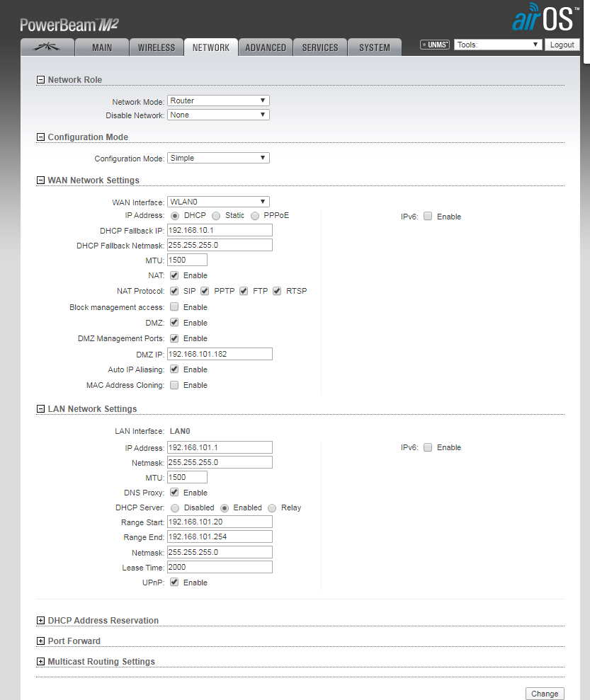Collapse the Network Role section
The height and width of the screenshot is (700, 590).
click(40, 79)
